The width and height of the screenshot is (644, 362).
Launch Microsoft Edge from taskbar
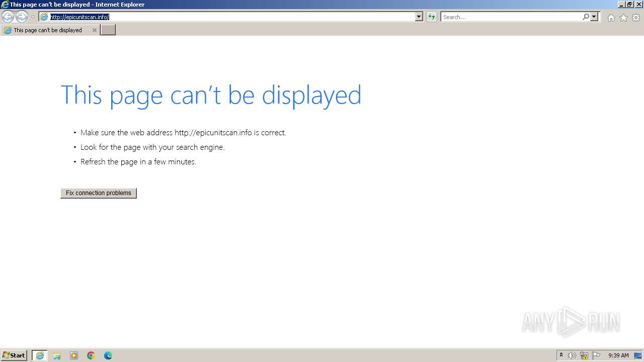[108, 355]
